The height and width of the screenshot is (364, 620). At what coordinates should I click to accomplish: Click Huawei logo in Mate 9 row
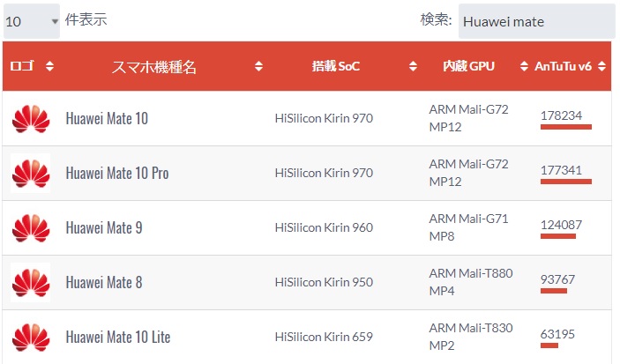(x=31, y=227)
